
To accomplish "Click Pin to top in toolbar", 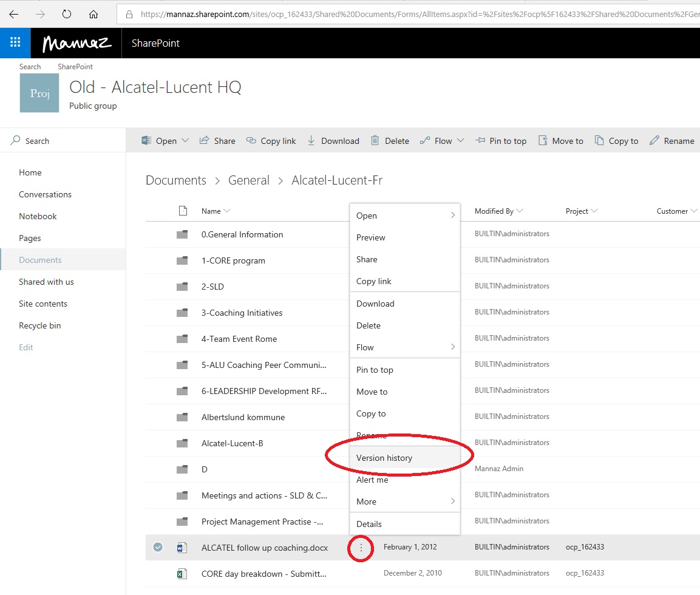I will [500, 141].
